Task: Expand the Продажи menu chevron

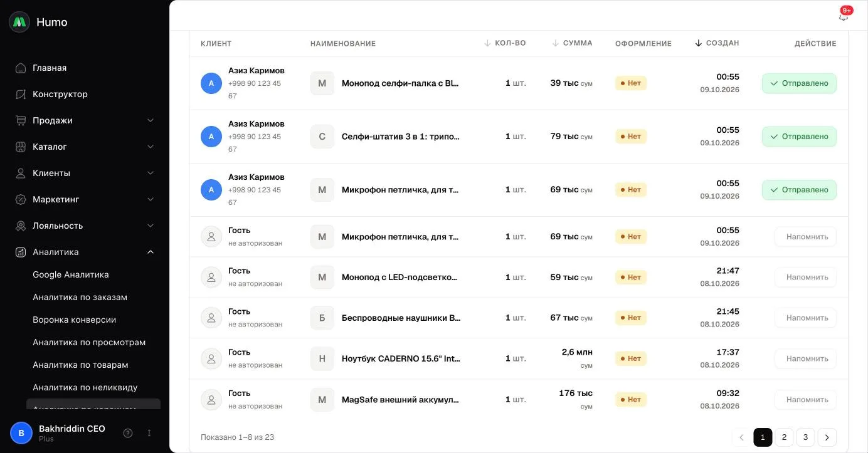Action: (151, 120)
